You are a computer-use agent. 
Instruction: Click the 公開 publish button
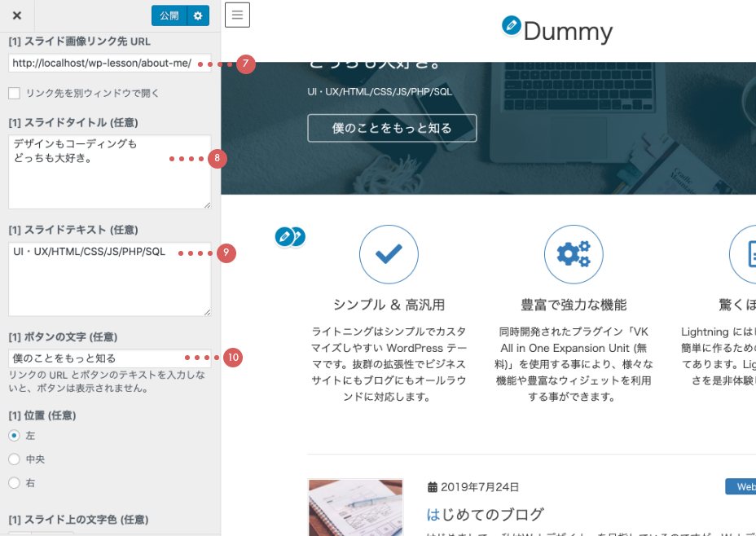click(169, 15)
